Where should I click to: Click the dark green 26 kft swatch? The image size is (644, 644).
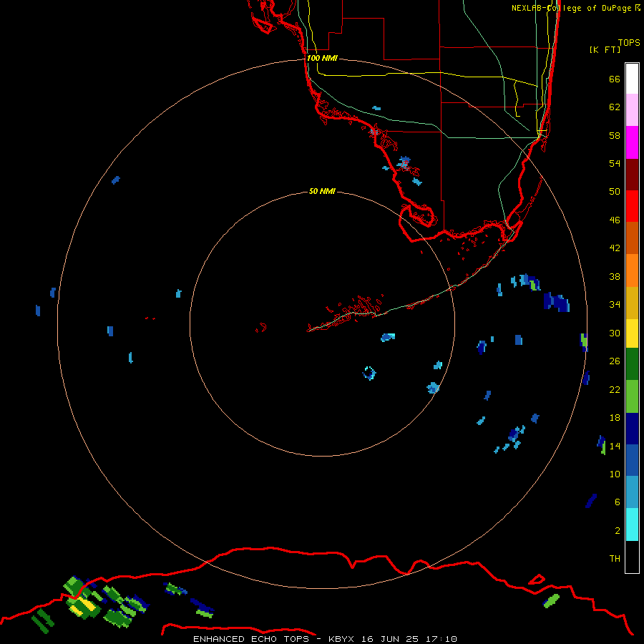pos(632,364)
